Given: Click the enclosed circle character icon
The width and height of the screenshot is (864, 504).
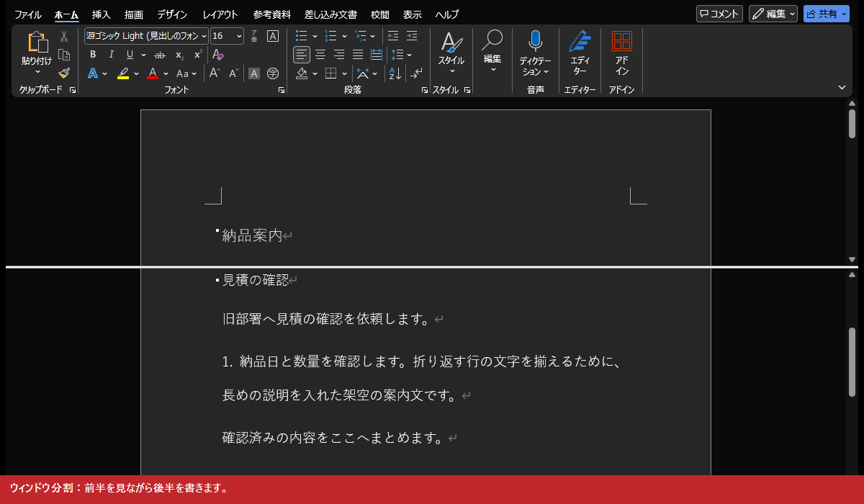Looking at the screenshot, I should click(273, 73).
